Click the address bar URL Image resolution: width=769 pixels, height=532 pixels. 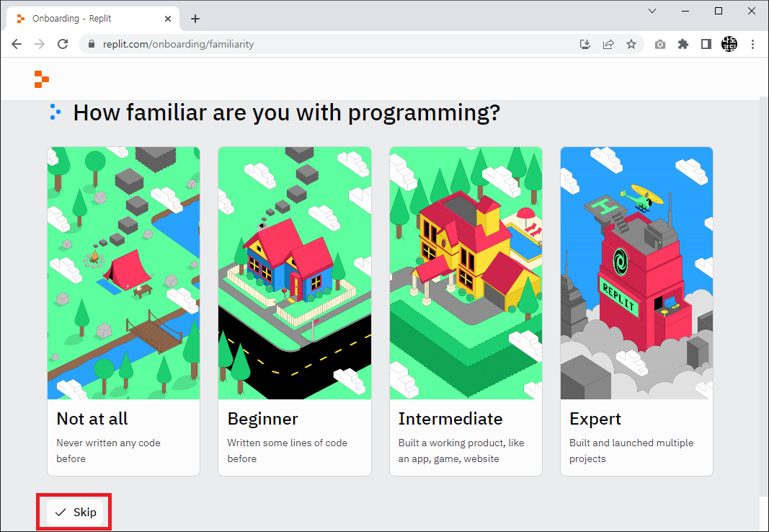point(179,44)
